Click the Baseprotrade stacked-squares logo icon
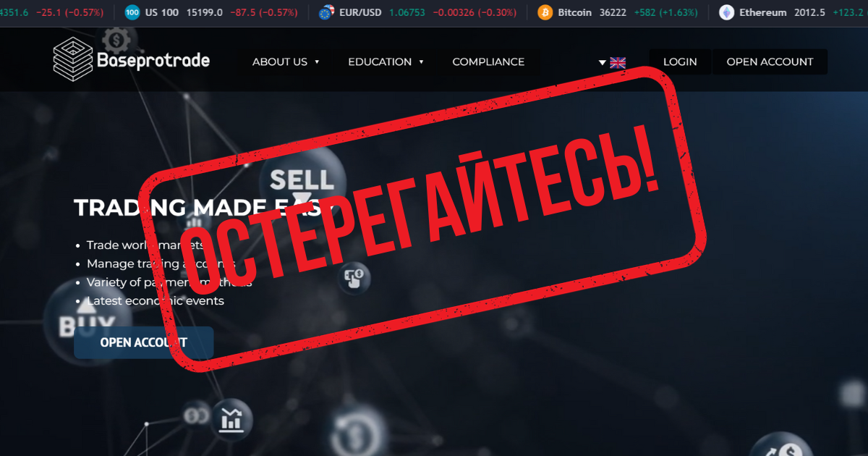This screenshot has height=456, width=868. 73,59
